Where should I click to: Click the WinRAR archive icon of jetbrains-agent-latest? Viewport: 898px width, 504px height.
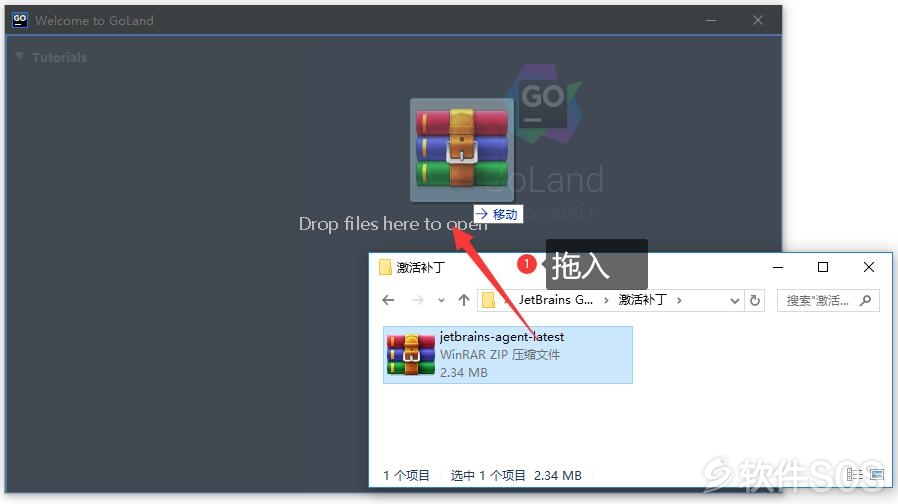point(411,355)
